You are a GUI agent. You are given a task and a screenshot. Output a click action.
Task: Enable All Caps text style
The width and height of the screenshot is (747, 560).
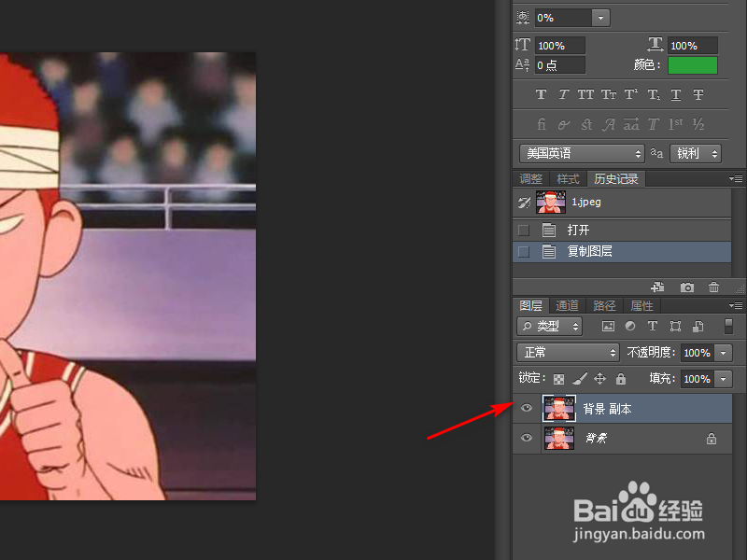coord(585,94)
